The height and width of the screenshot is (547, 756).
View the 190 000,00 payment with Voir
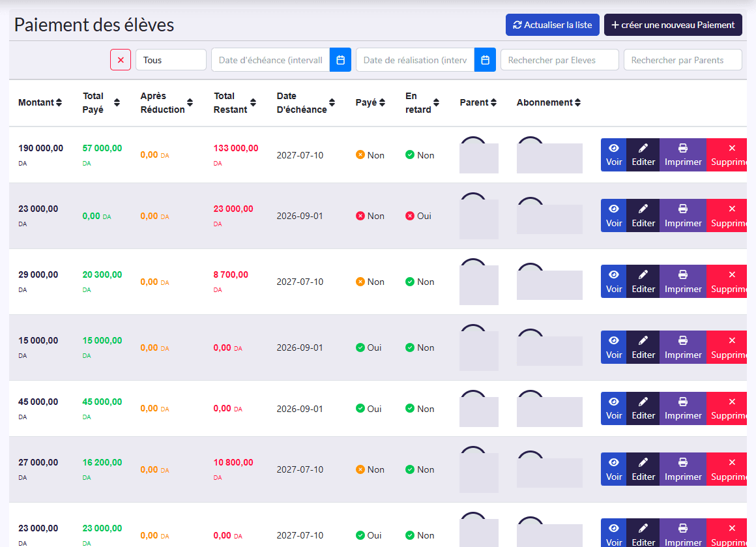click(614, 155)
